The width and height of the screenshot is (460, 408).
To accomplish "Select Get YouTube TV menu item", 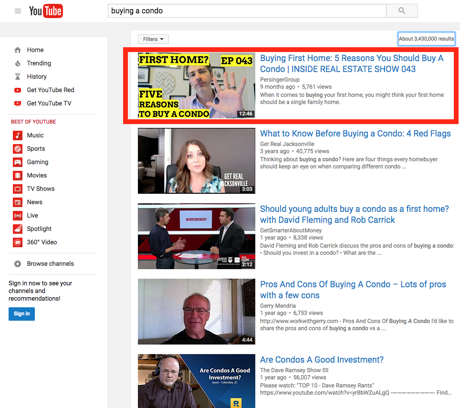I will (x=49, y=103).
